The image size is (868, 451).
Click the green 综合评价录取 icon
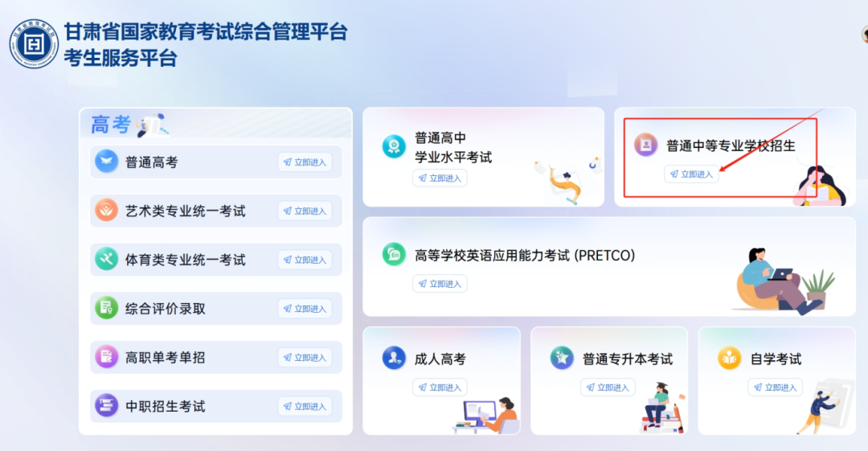tap(106, 308)
